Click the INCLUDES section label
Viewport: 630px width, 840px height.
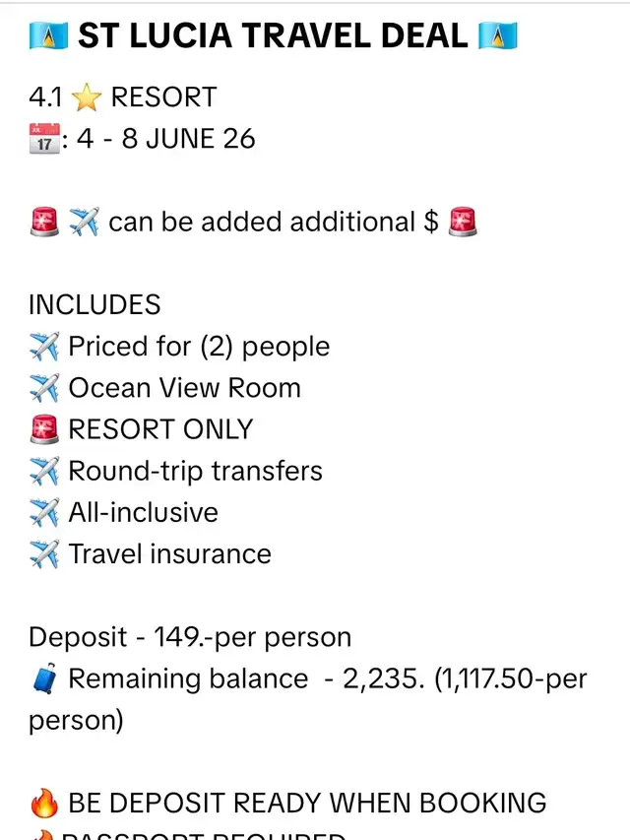pyautogui.click(x=94, y=305)
